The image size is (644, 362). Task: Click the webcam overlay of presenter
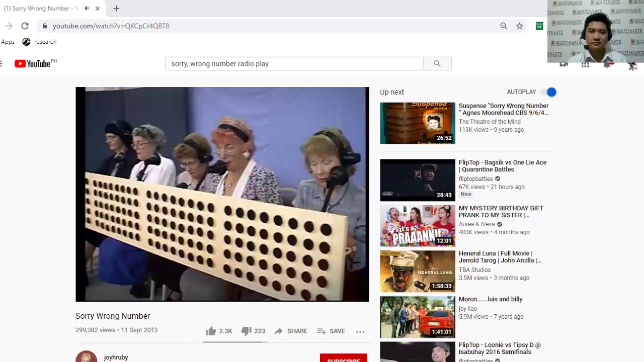pyautogui.click(x=596, y=31)
